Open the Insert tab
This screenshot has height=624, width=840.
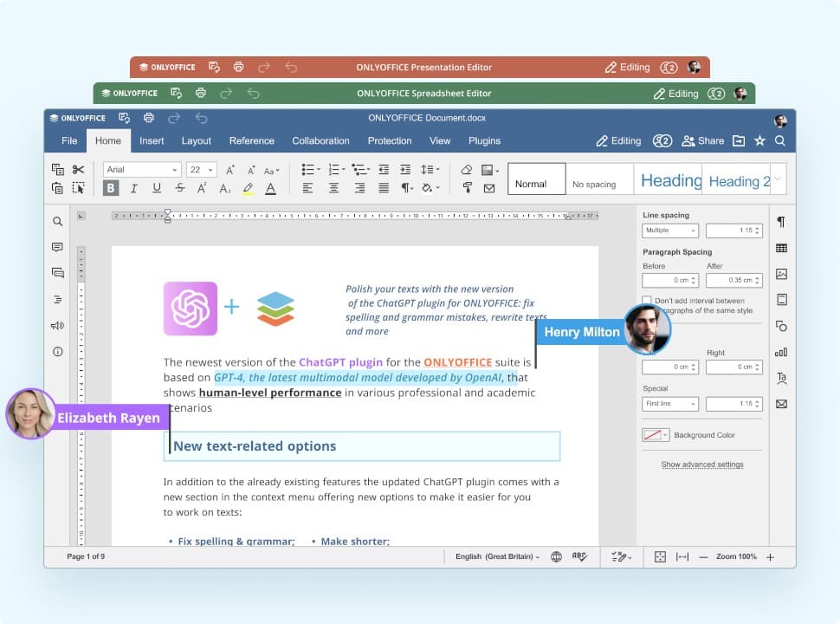click(x=152, y=140)
